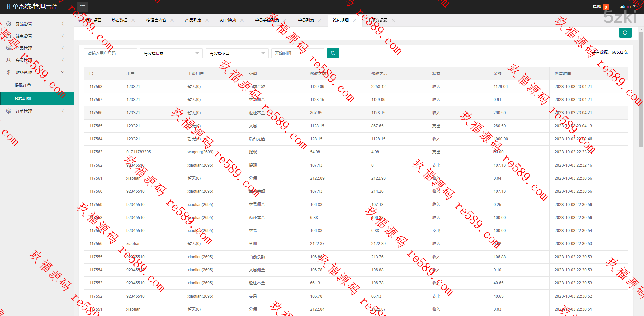Screen dimensions: 644x316
Task: Switch to the 会员列表 tab
Action: coord(306,20)
